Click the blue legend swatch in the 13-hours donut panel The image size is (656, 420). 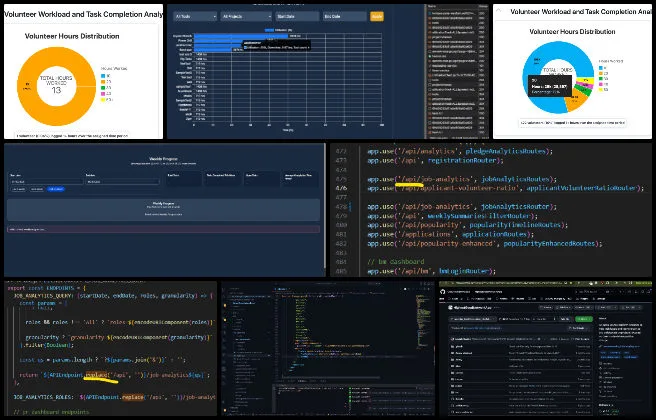pos(103,76)
